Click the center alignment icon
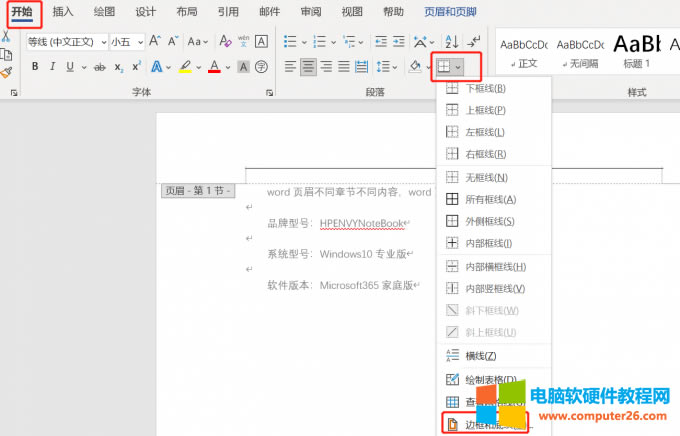680x436 pixels. tap(309, 67)
